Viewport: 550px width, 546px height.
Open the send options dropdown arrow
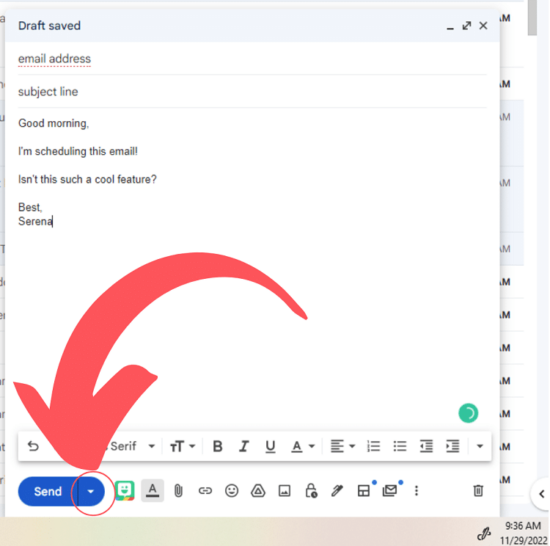click(91, 491)
